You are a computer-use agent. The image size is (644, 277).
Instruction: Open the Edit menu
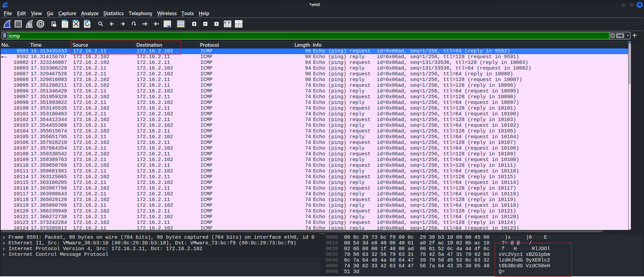tap(22, 13)
